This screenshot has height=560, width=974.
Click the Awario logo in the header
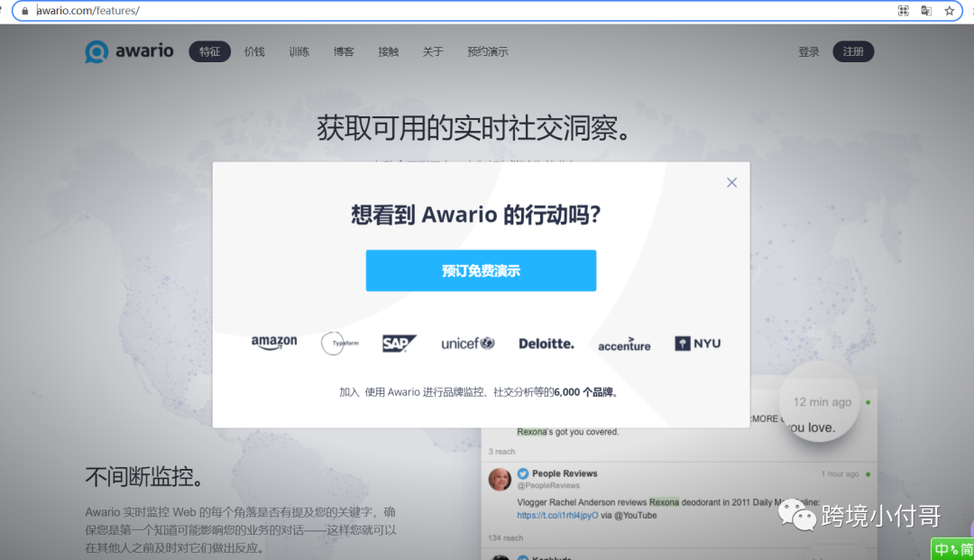click(x=129, y=51)
